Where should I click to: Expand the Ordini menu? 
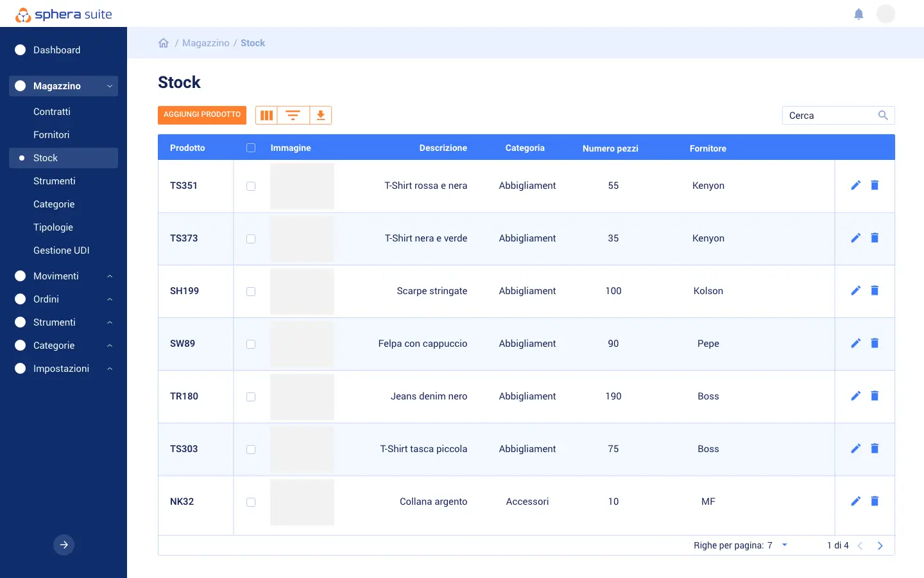pyautogui.click(x=64, y=299)
